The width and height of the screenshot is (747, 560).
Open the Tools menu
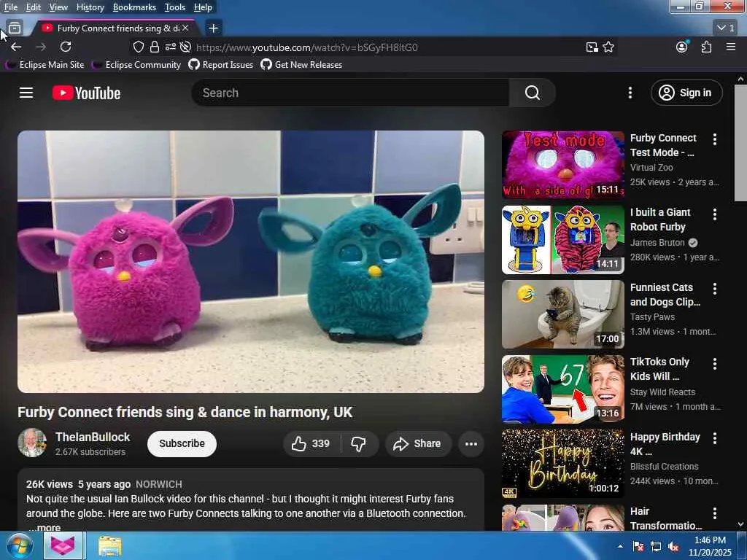174,7
